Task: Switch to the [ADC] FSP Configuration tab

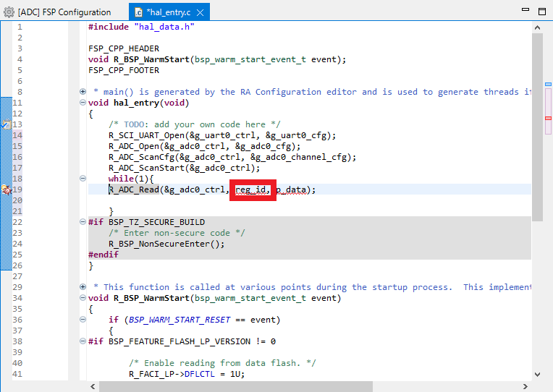Action: (x=64, y=12)
